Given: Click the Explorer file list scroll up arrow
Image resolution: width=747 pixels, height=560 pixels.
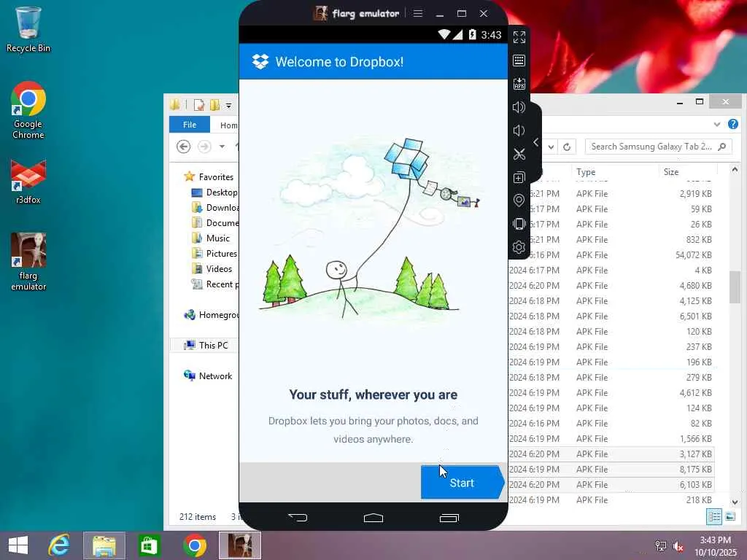Looking at the screenshot, I should coord(735,169).
